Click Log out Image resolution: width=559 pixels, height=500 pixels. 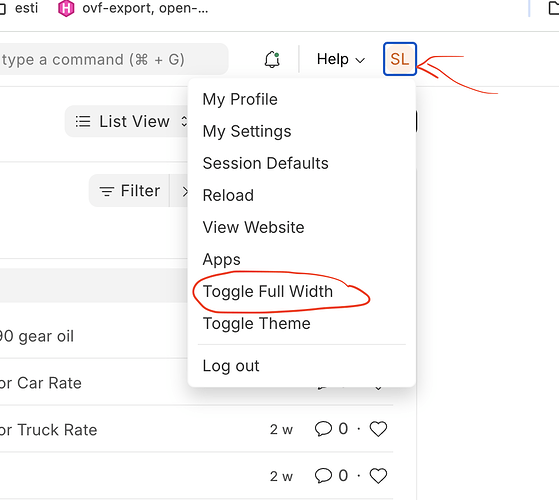pos(231,366)
